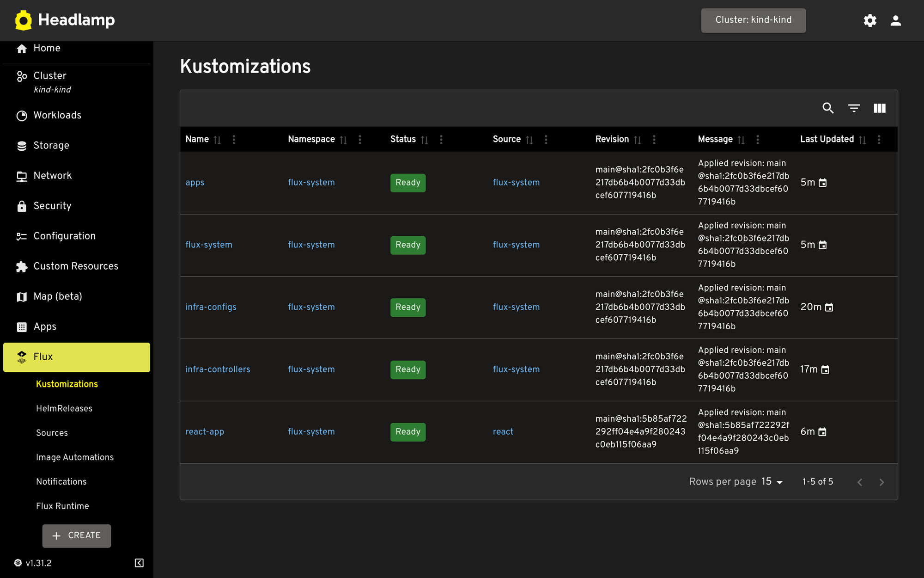Open Storage section
The image size is (924, 578).
(x=77, y=146)
